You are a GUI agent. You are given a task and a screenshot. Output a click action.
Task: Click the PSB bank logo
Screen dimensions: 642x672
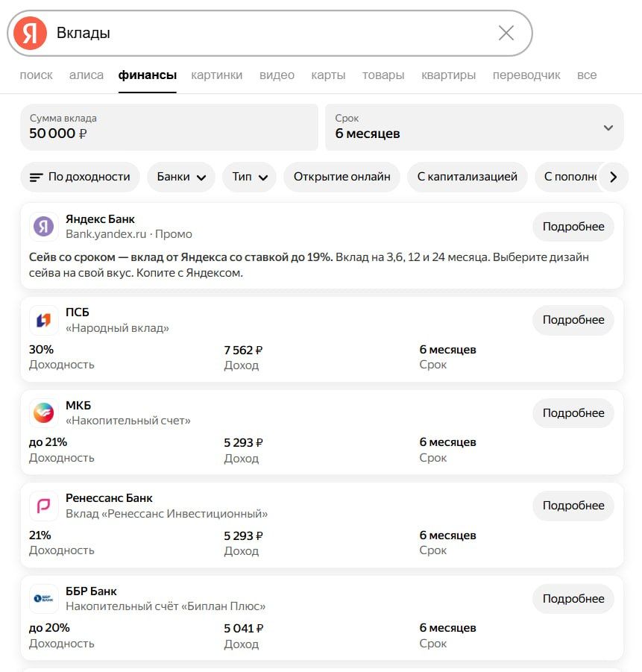[44, 320]
